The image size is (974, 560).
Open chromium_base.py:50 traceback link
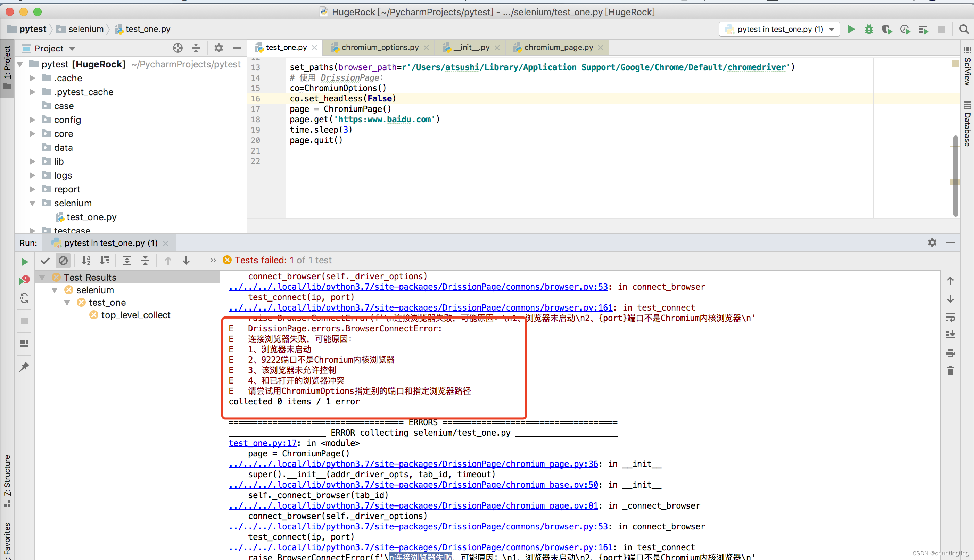(413, 485)
